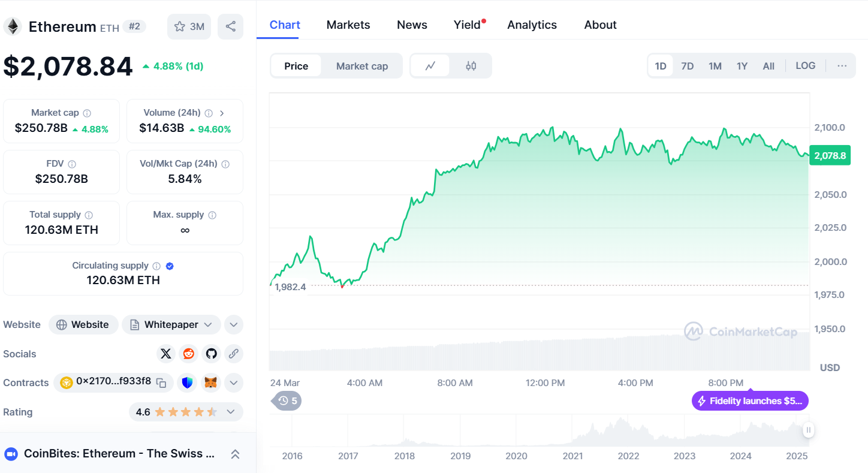
Task: Switch to candlestick chart view
Action: pos(471,66)
